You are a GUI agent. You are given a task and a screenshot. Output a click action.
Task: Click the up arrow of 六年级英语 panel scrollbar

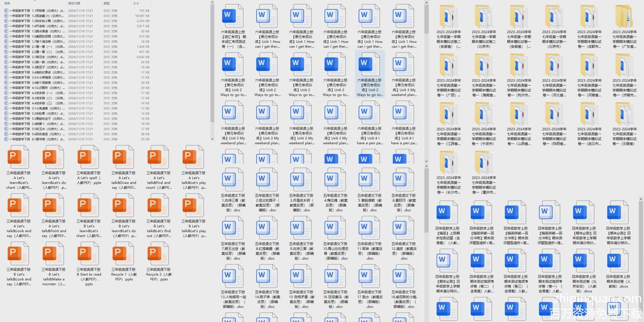[426, 3]
